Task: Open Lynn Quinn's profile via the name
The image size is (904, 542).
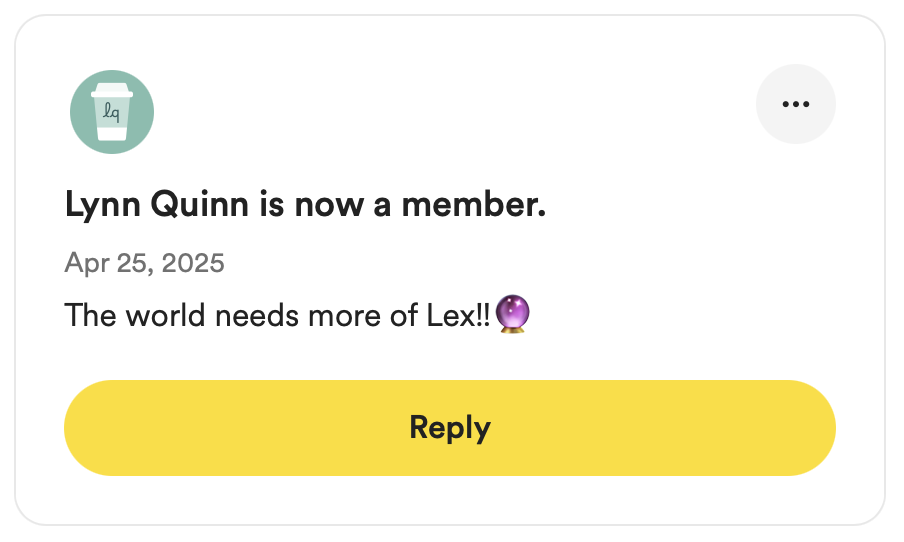Action: [x=157, y=205]
